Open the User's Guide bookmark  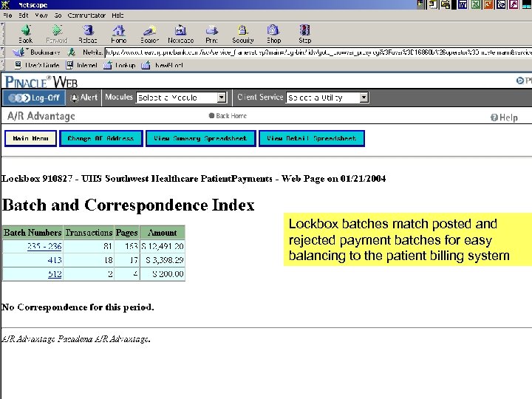(37, 65)
